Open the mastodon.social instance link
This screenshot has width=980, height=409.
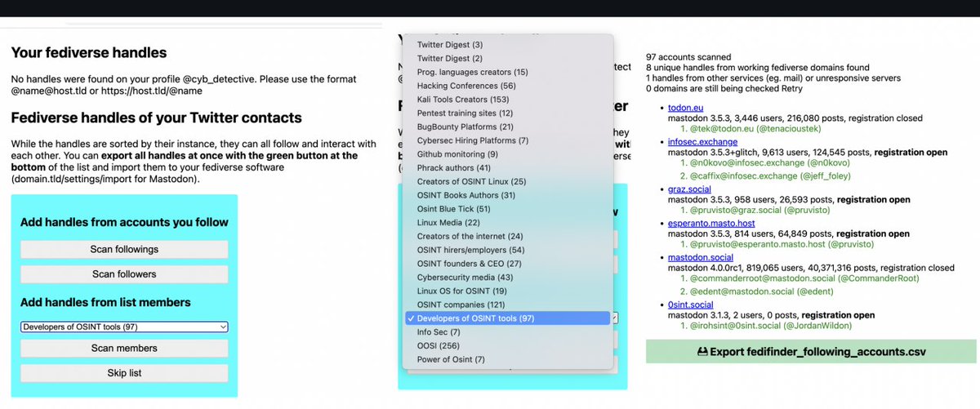pos(701,257)
